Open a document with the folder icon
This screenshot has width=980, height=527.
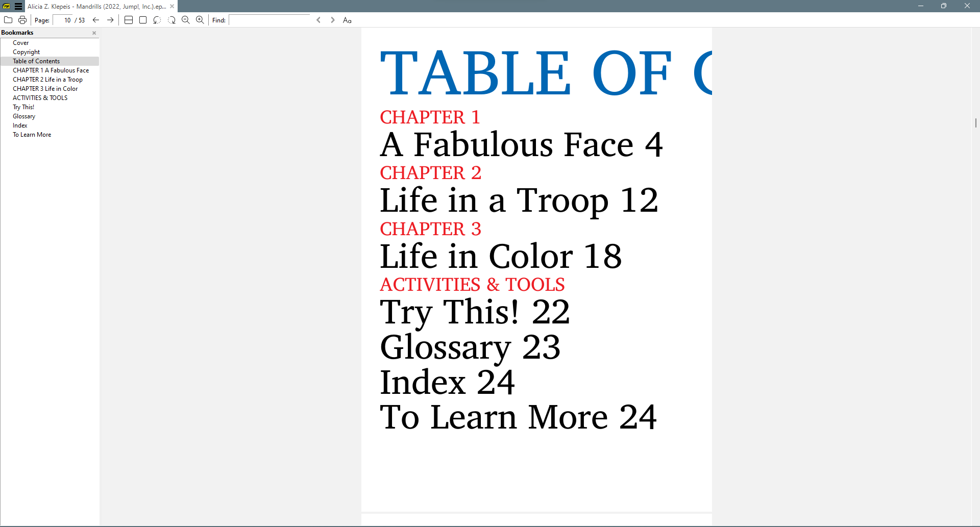point(8,20)
